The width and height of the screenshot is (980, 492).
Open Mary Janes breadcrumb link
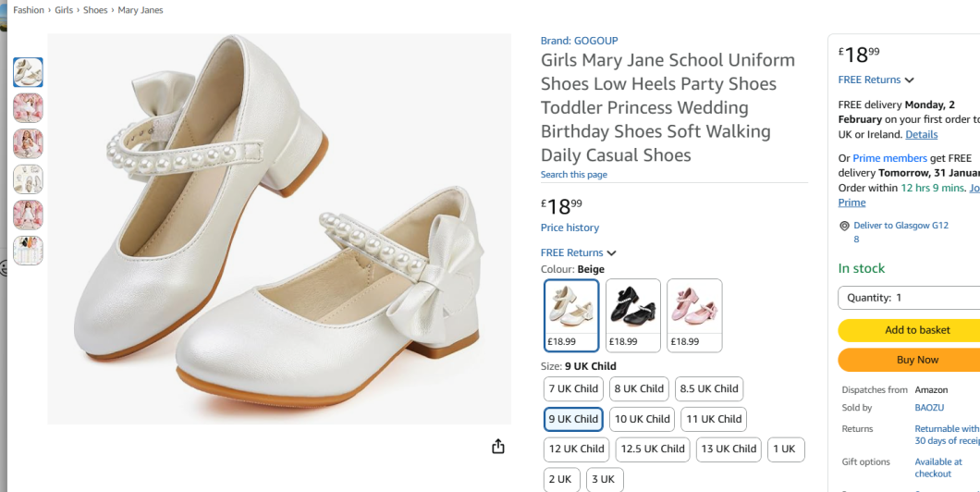coord(141,10)
